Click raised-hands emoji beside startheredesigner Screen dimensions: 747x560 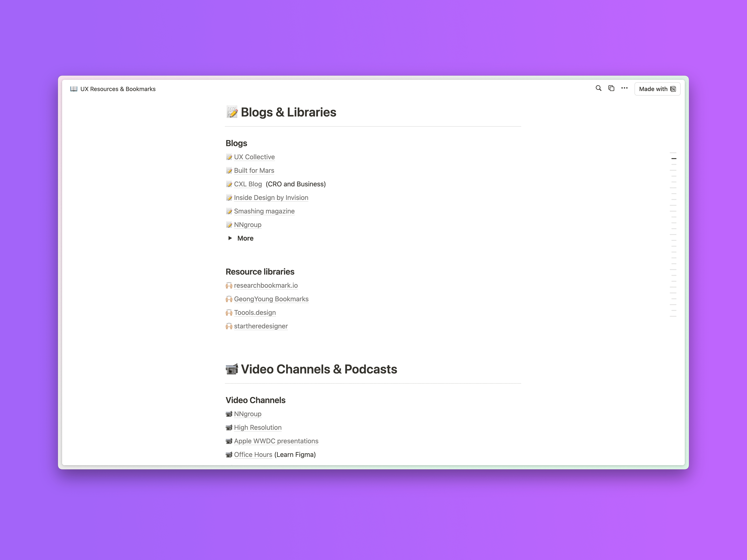click(x=229, y=326)
